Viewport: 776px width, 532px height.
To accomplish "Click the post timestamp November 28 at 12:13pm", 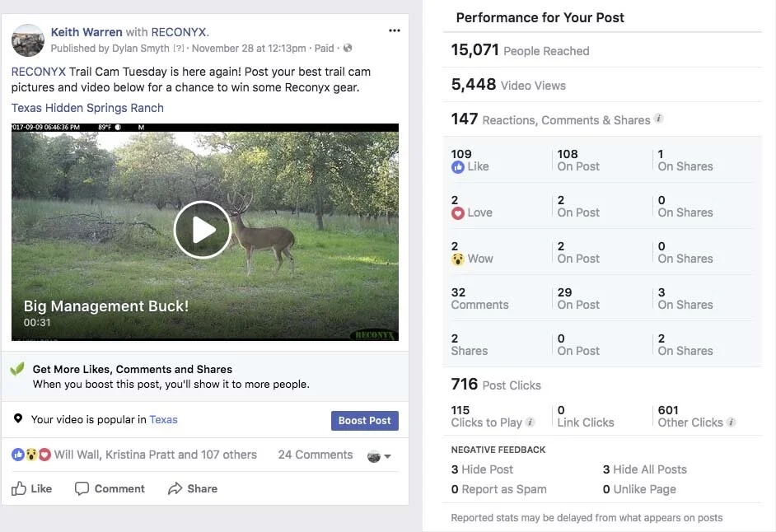I will point(249,49).
